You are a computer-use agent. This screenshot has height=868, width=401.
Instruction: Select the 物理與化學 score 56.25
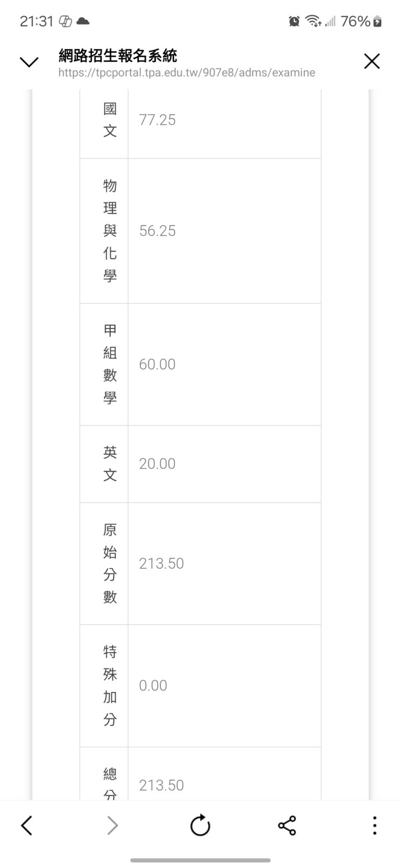click(x=157, y=231)
